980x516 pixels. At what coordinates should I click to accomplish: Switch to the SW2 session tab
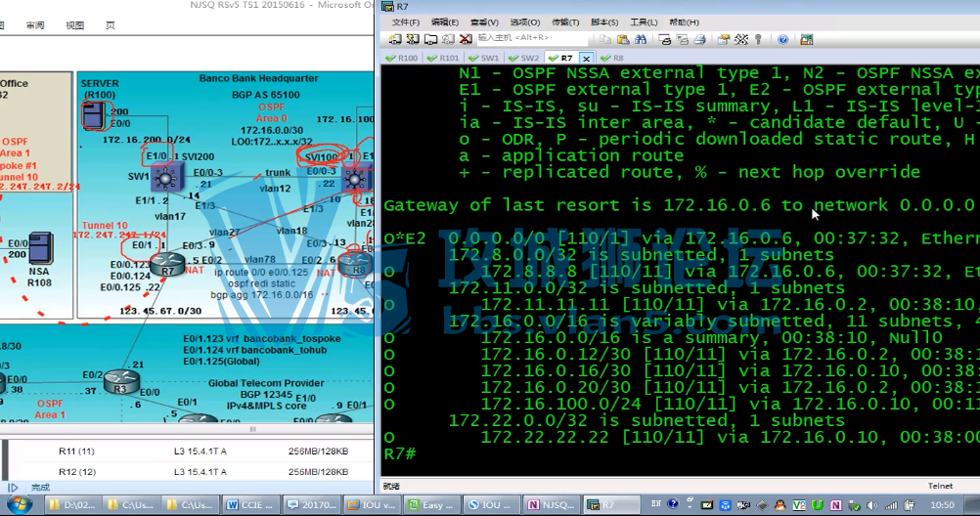(x=524, y=58)
